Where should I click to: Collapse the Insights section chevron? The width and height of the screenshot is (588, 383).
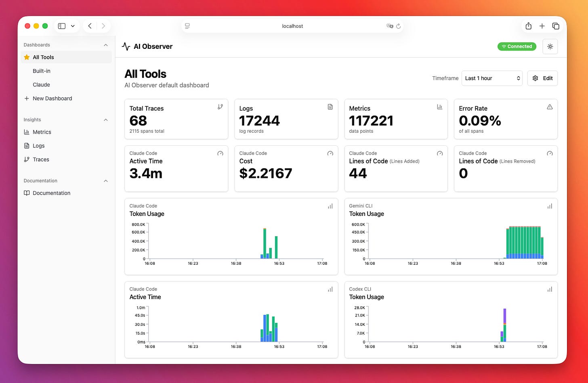pyautogui.click(x=105, y=119)
